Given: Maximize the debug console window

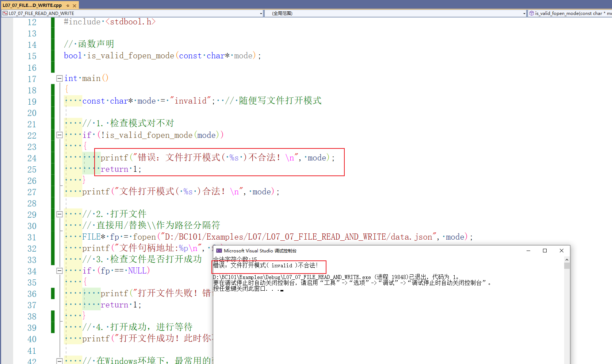Looking at the screenshot, I should click(545, 251).
